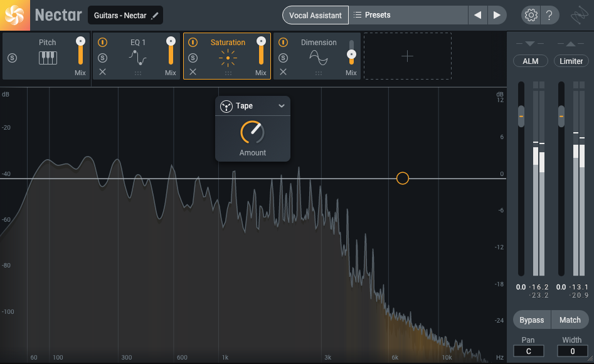This screenshot has height=364, width=594.
Task: Add a new module with the plus slot
Action: (408, 56)
